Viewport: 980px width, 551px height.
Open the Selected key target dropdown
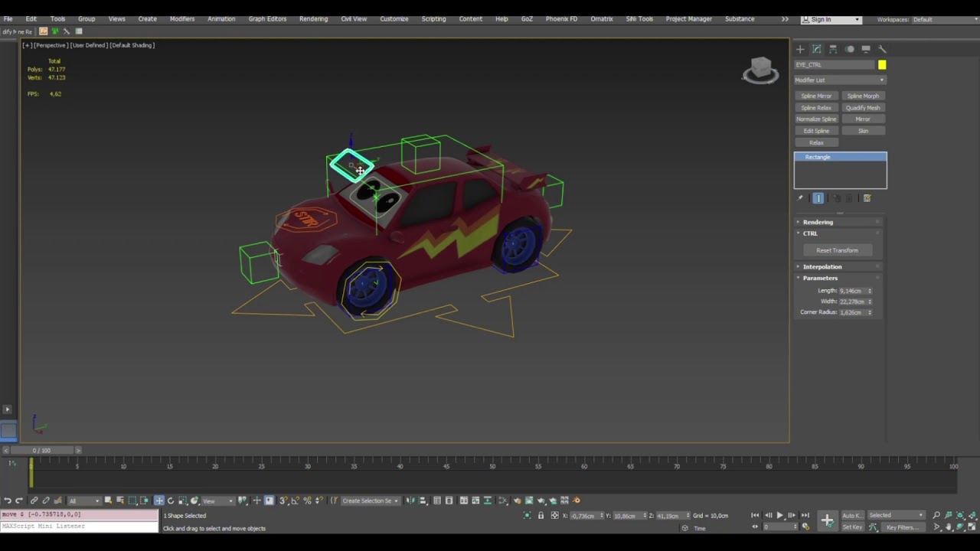point(897,515)
